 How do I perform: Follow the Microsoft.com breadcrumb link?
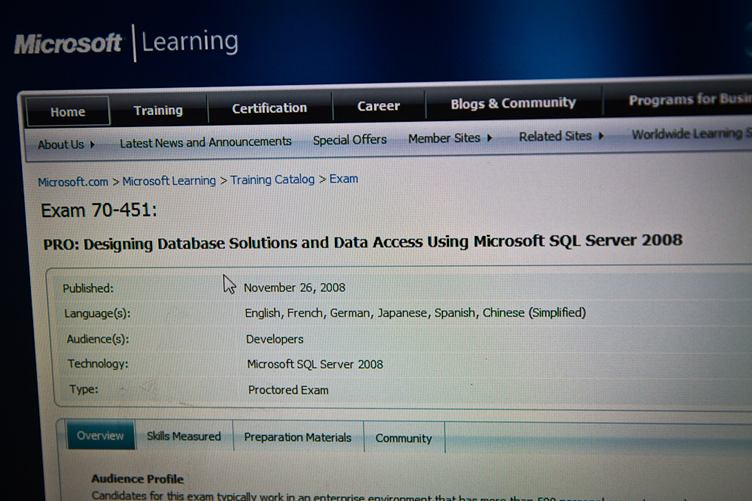pyautogui.click(x=73, y=182)
